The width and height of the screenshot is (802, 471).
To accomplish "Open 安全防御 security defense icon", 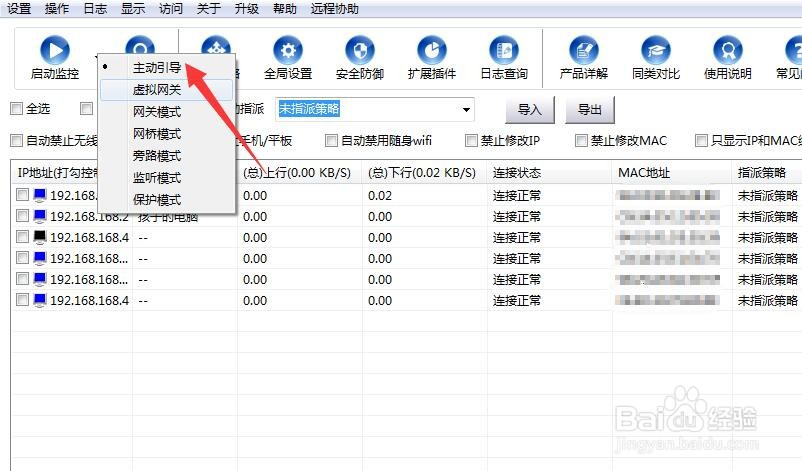I will pyautogui.click(x=360, y=50).
